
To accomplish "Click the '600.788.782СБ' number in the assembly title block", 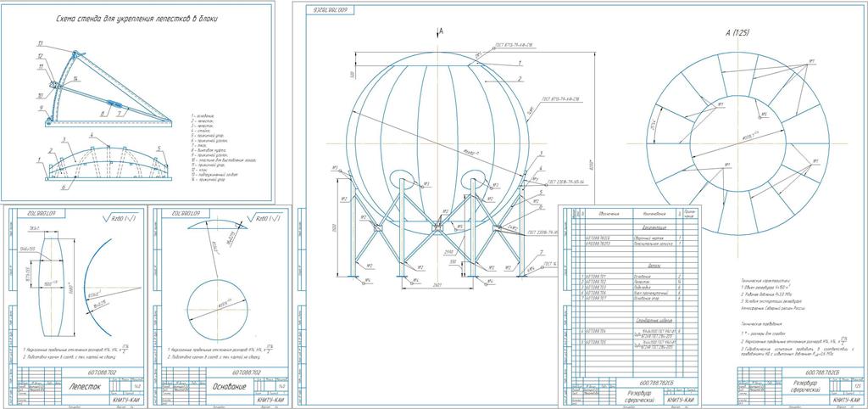I will pyautogui.click(x=822, y=373).
